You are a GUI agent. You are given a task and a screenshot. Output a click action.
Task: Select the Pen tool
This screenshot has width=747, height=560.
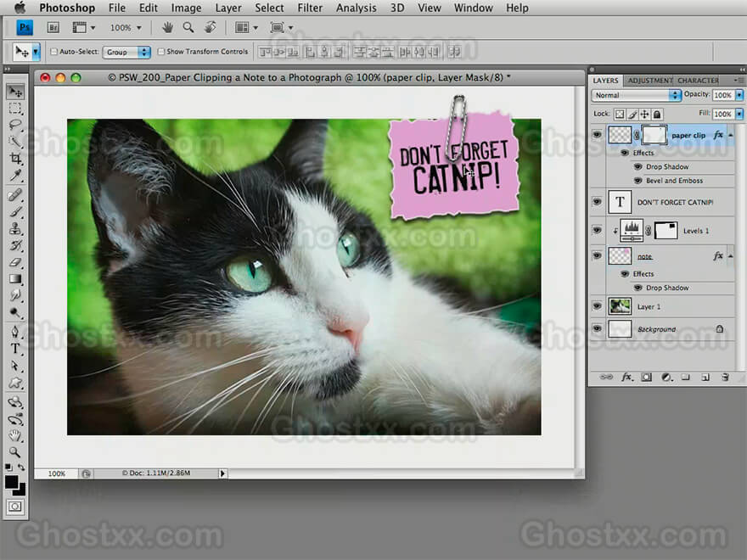(x=15, y=332)
